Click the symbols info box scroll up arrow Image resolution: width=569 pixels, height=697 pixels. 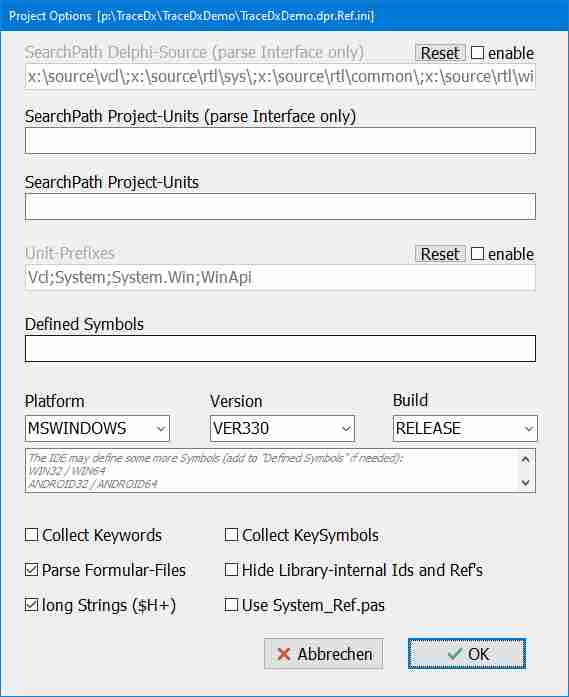point(525,459)
